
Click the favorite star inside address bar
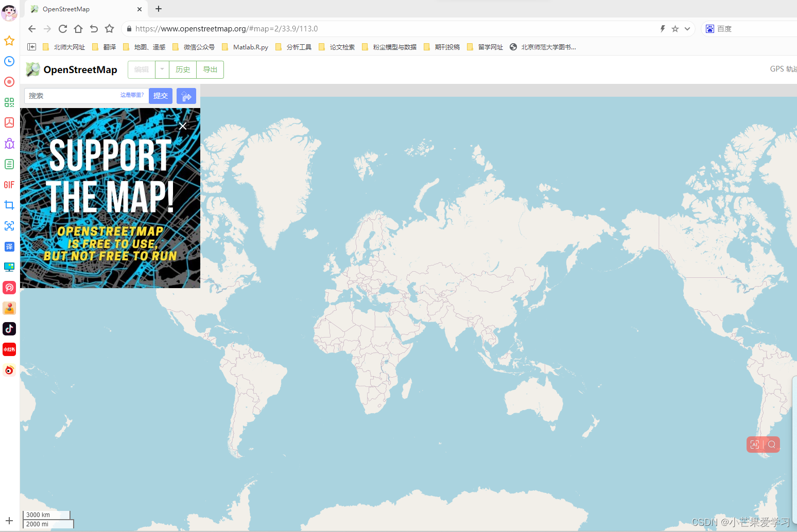[675, 29]
